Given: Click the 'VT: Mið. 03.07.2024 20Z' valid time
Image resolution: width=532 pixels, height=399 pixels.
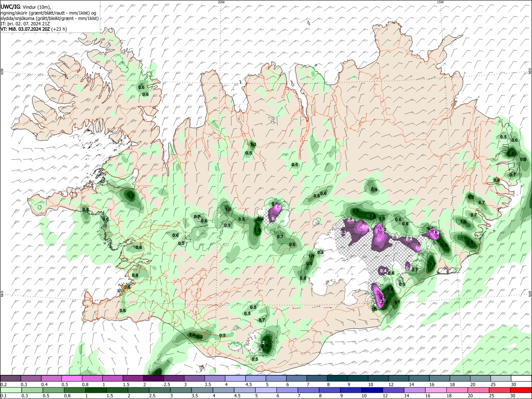Looking at the screenshot, I should 25,29.
